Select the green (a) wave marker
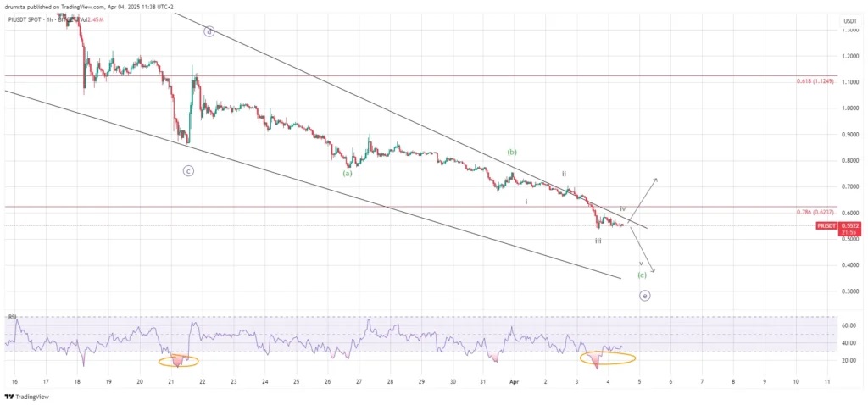Screen dimensions: 868x405 347,173
